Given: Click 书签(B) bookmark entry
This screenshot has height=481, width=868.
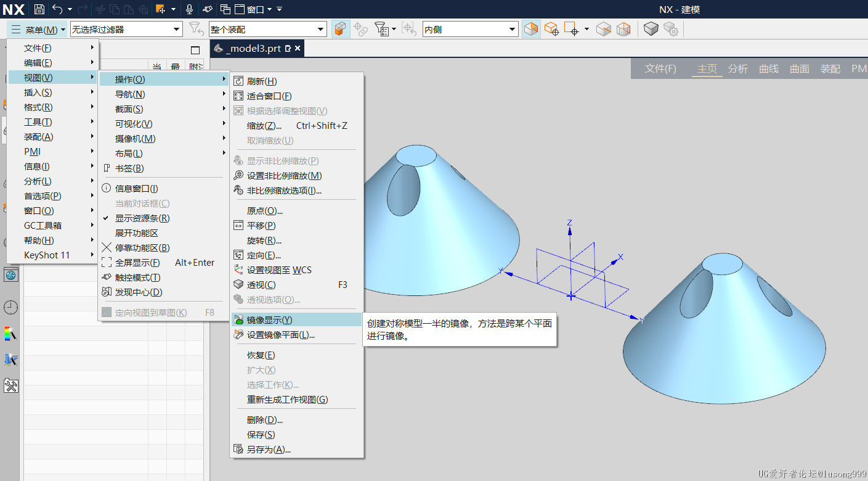Looking at the screenshot, I should click(164, 168).
